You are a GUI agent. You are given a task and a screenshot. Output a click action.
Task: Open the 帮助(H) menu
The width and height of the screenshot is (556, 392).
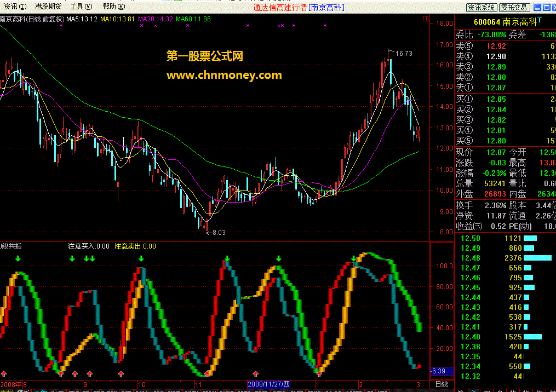(114, 7)
